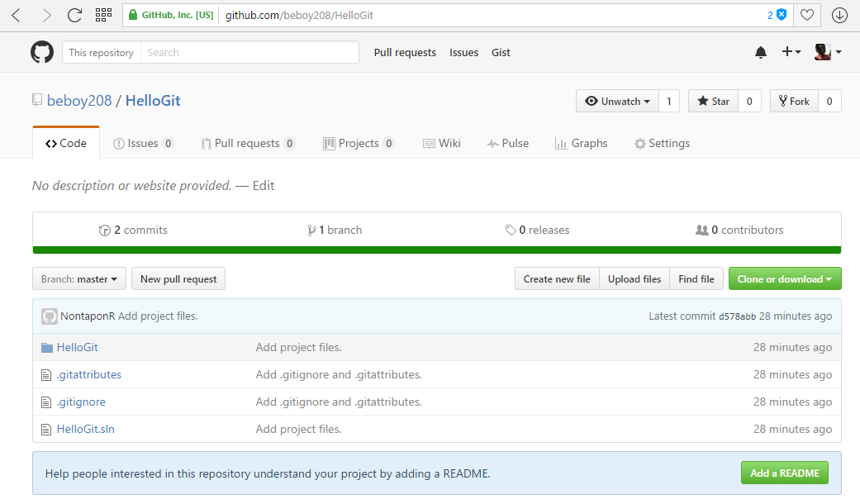This screenshot has height=504, width=860.
Task: Open the repository Settings tab
Action: click(662, 143)
